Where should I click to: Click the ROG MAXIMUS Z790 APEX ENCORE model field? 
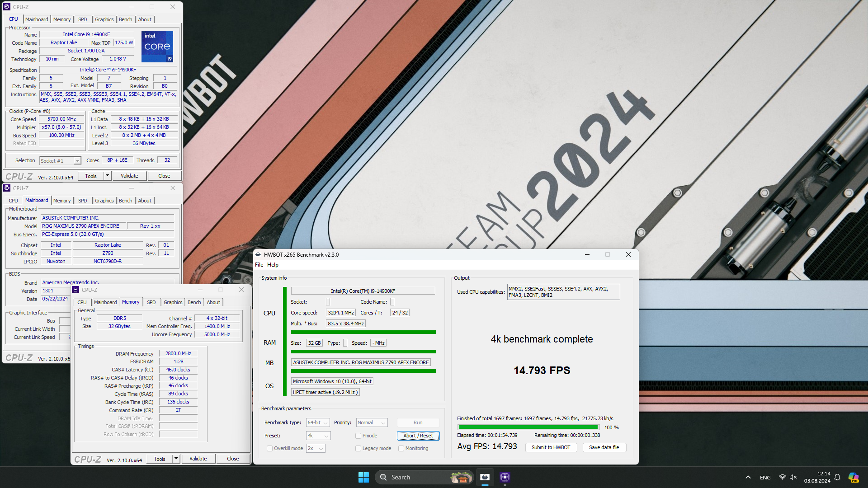coord(84,226)
